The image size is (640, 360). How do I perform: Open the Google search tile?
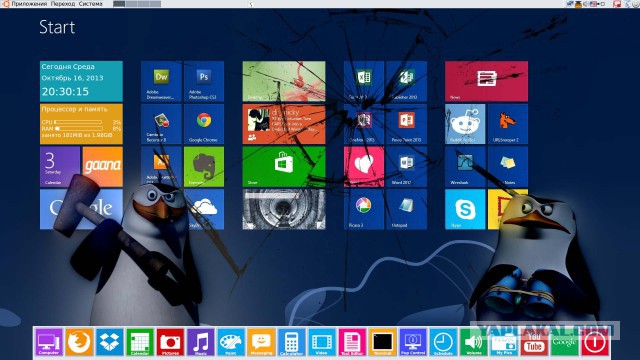(81, 209)
